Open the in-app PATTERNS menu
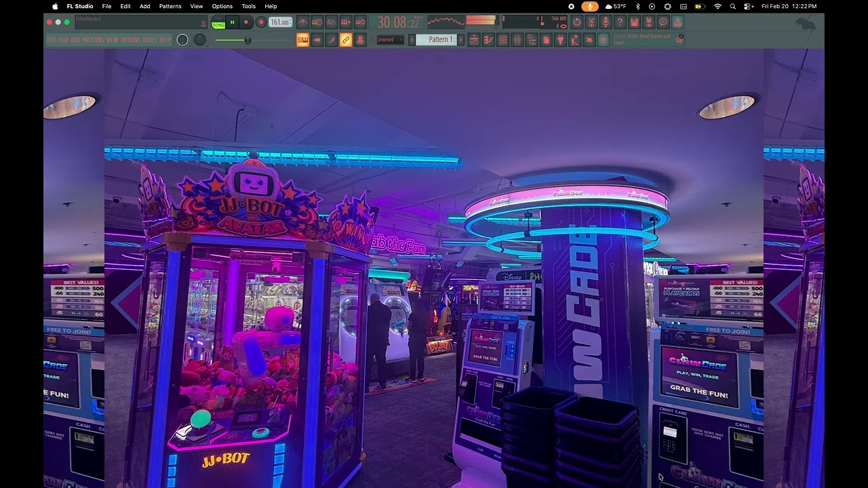 tap(94, 40)
